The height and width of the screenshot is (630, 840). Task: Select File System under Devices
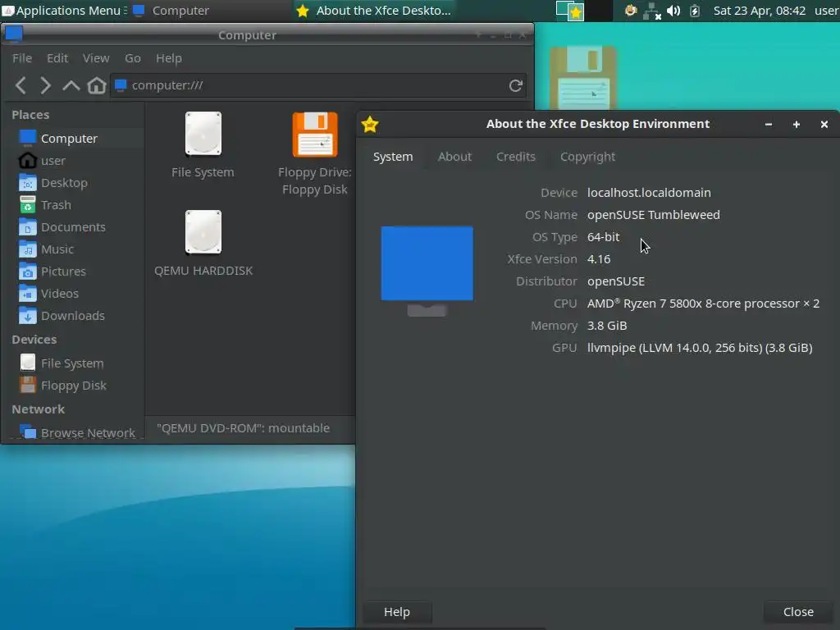coord(73,363)
